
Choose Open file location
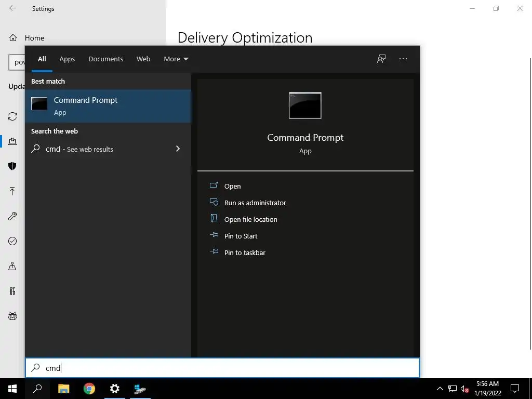pos(251,219)
